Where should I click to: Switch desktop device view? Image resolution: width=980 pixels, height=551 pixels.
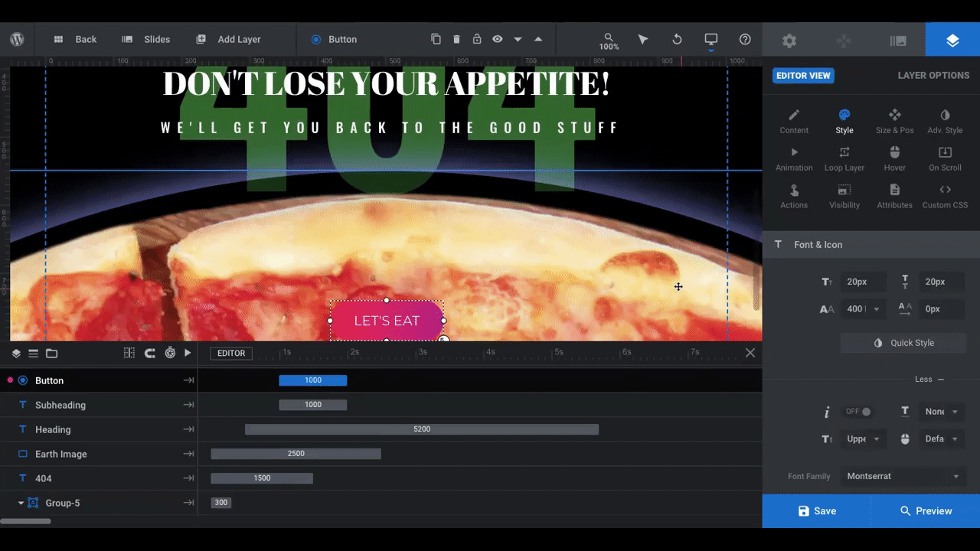(x=711, y=39)
